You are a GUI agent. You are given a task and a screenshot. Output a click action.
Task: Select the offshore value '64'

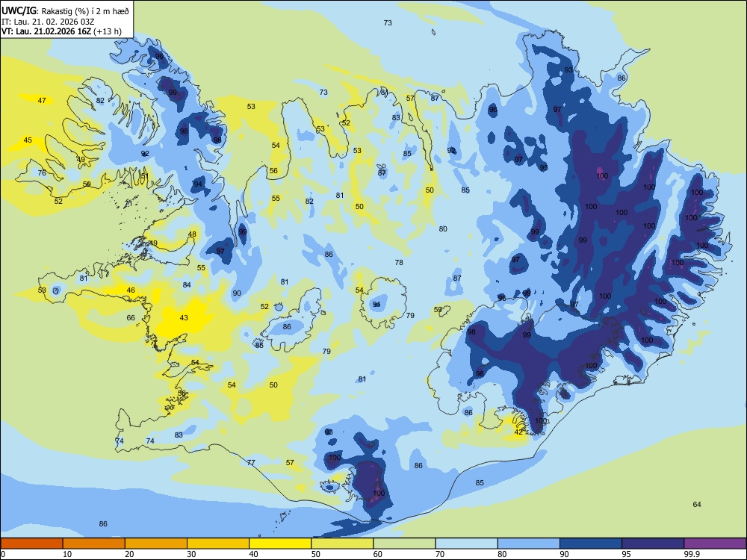(697, 504)
